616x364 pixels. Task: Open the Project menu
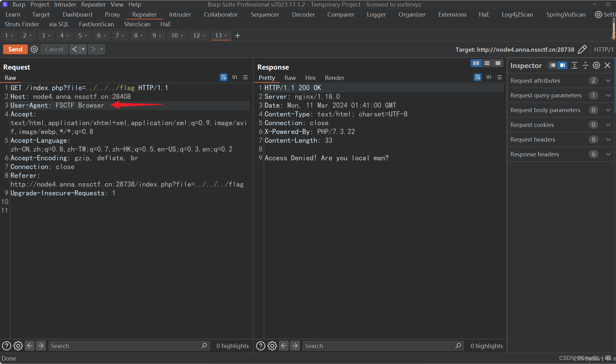coord(40,4)
